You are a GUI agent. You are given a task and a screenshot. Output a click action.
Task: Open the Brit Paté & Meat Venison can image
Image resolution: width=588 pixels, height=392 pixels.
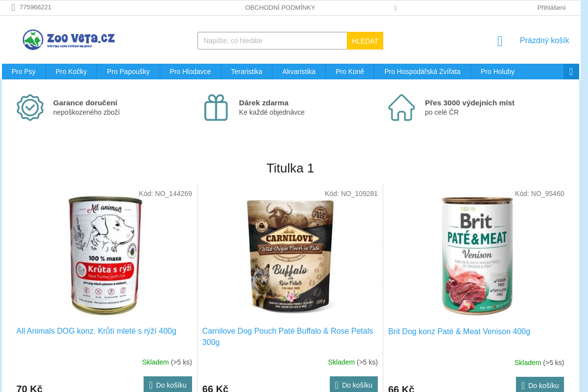point(476,256)
